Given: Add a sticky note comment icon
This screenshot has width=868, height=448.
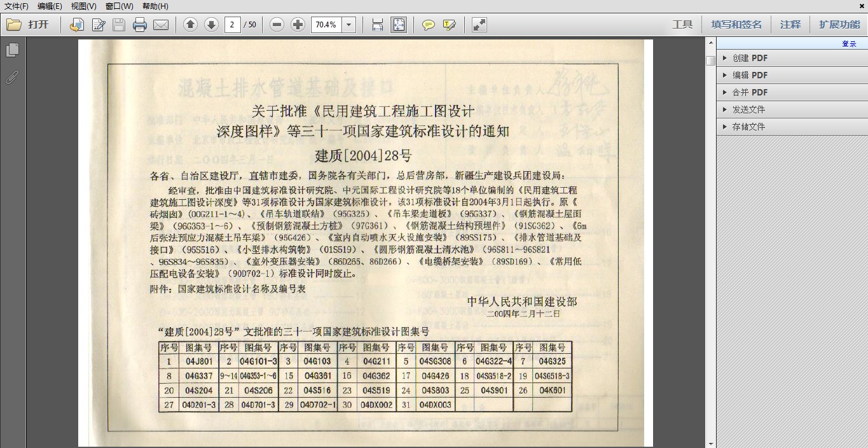Looking at the screenshot, I should pos(429,25).
